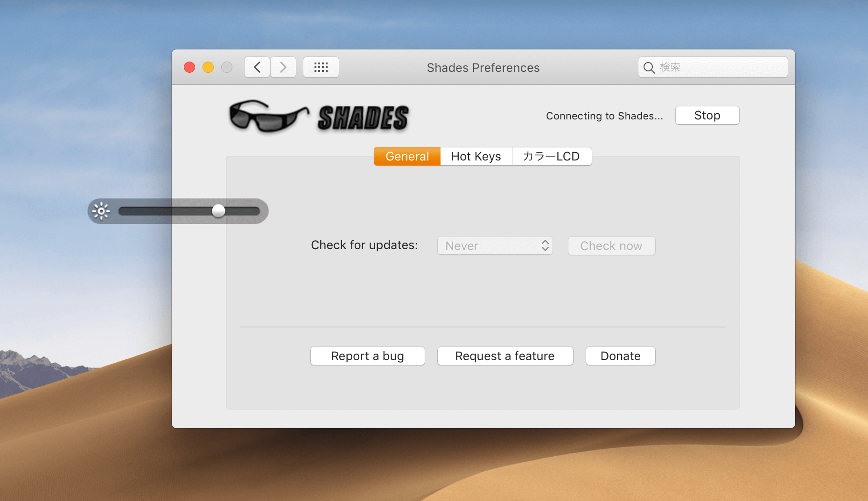Go forward with the right chevron button
This screenshot has width=868, height=501.
click(x=283, y=68)
